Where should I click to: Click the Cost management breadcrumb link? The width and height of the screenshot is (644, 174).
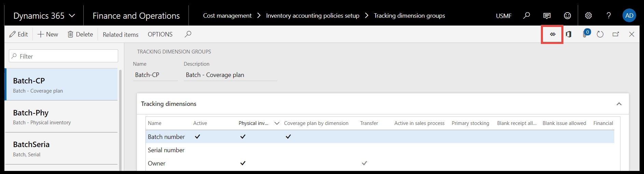[x=227, y=16]
